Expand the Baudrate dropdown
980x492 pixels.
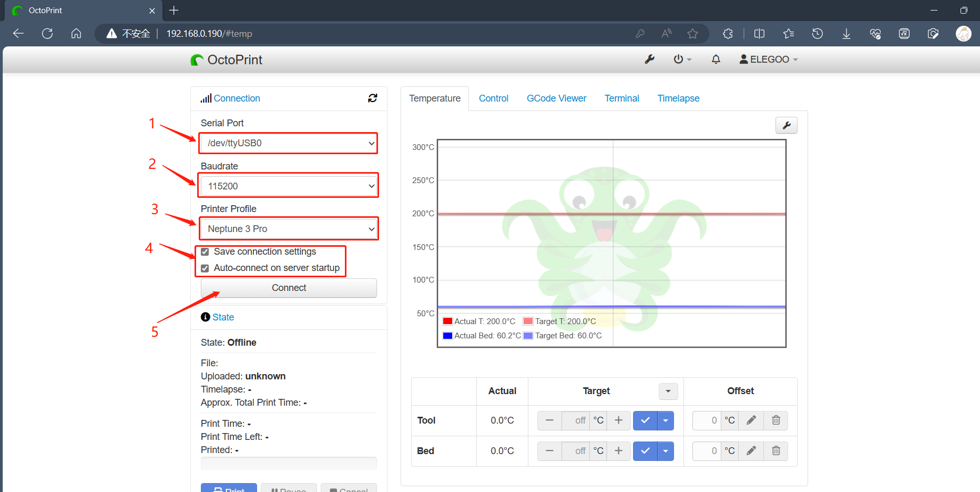[x=288, y=186]
